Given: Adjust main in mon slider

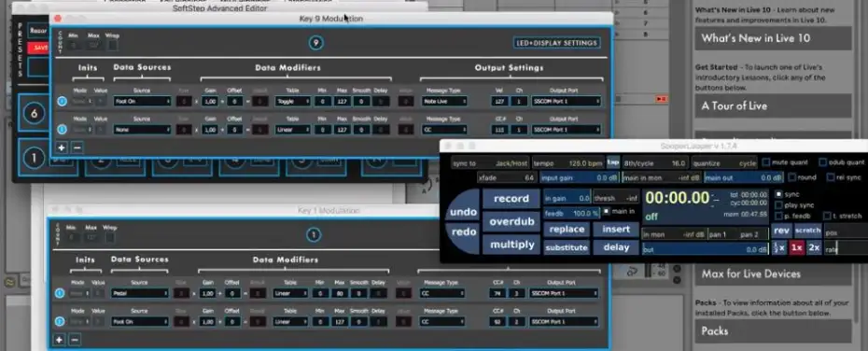Looking at the screenshot, I should 662,178.
